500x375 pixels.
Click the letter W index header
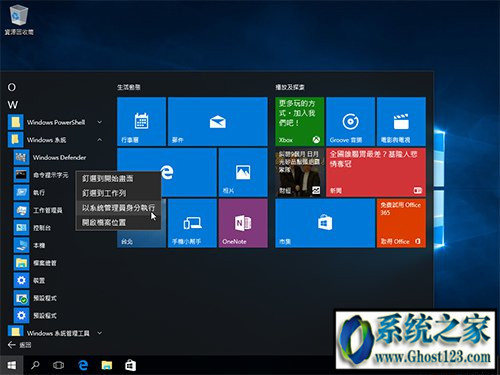[13, 105]
